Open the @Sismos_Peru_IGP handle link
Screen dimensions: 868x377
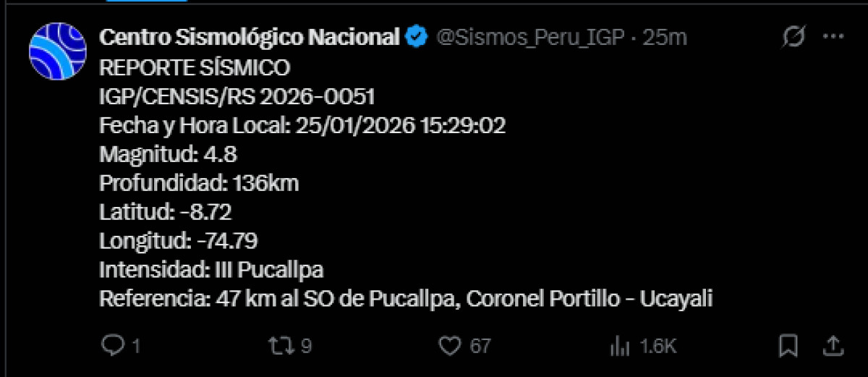(530, 38)
